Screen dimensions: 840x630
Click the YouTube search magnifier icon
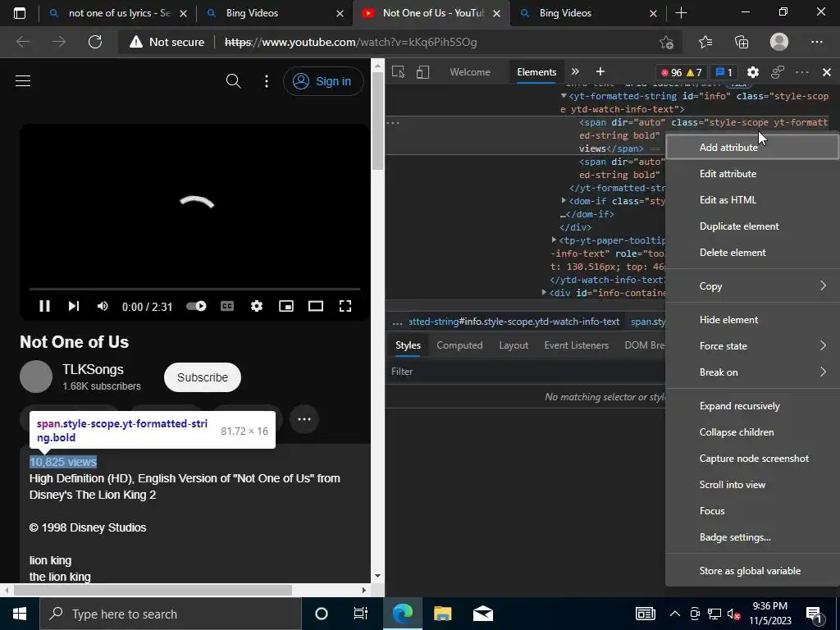pos(234,81)
